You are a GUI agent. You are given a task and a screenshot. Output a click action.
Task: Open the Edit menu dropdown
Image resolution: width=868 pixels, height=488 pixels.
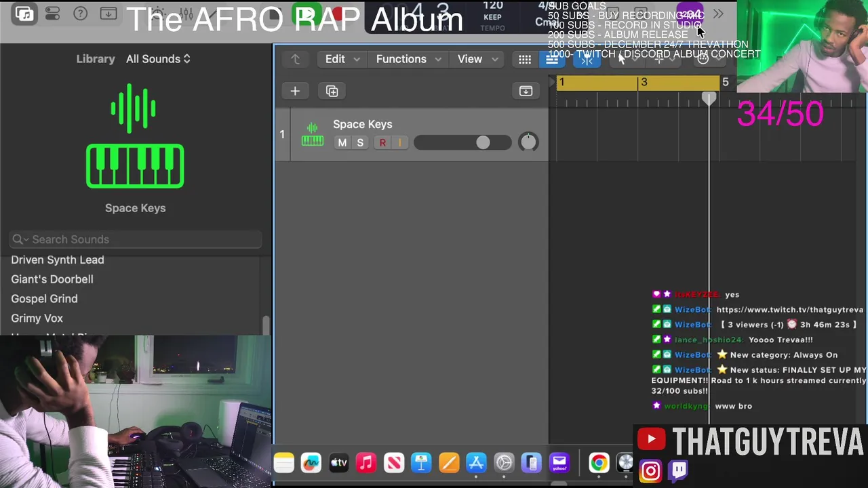coord(342,59)
